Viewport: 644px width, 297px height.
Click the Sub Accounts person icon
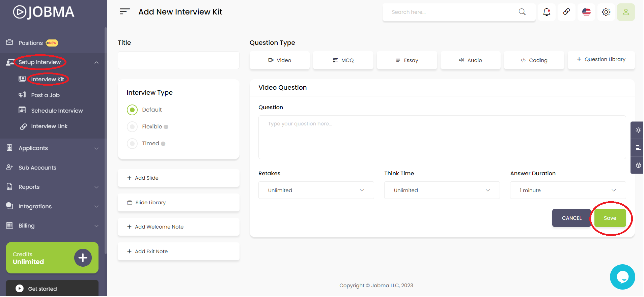click(9, 167)
